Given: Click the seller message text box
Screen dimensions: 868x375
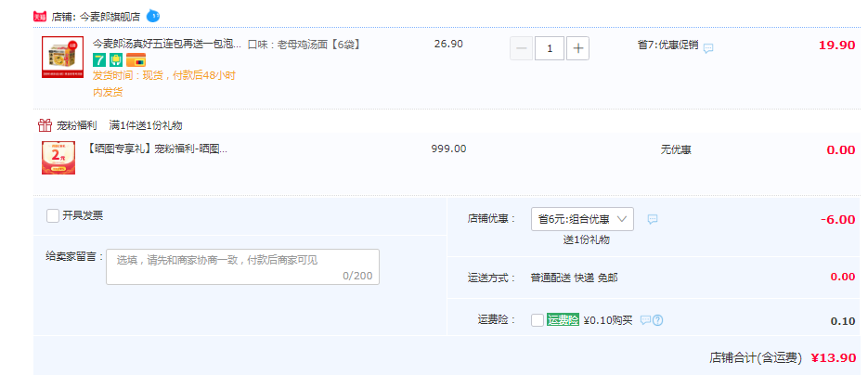Looking at the screenshot, I should (x=242, y=267).
